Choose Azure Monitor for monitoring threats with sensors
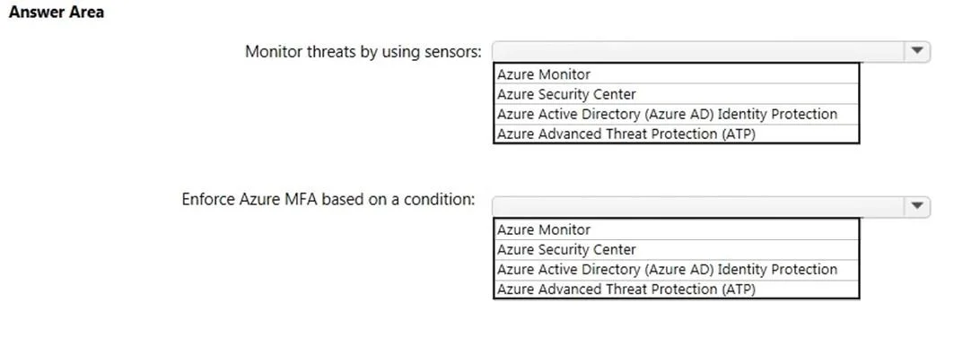Viewport: 980px width, 337px height. pyautogui.click(x=677, y=74)
